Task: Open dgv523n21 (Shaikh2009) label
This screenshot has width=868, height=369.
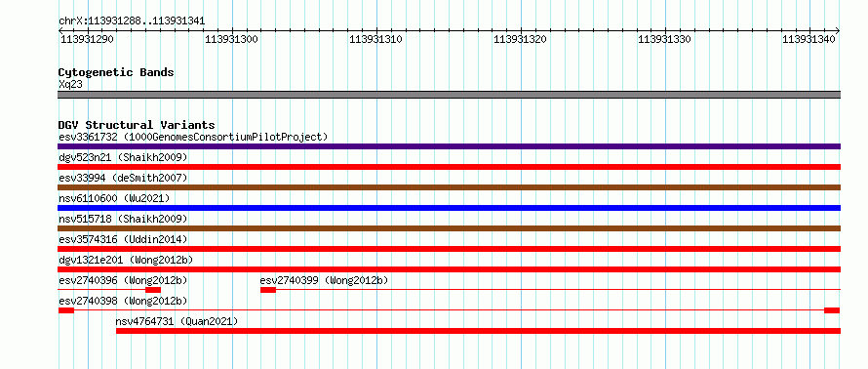Action: coord(123,157)
